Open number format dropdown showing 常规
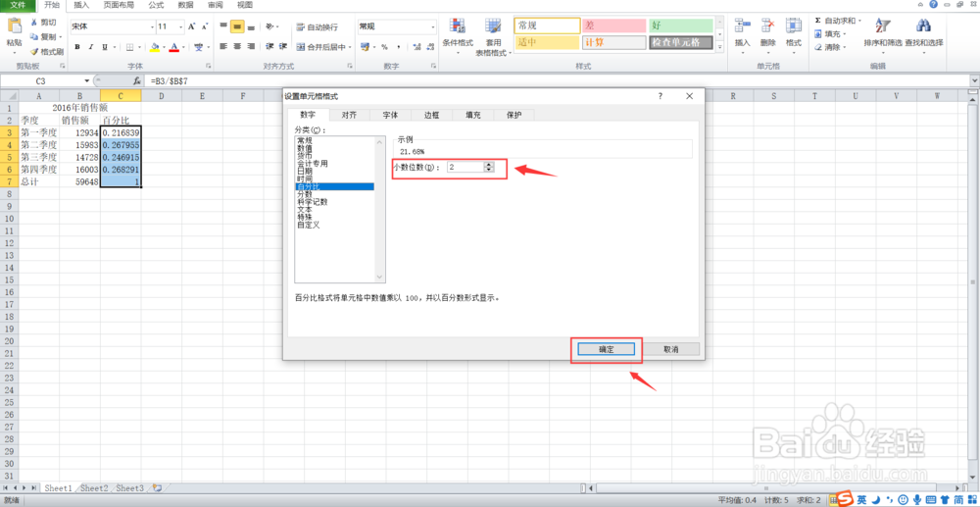 click(433, 26)
